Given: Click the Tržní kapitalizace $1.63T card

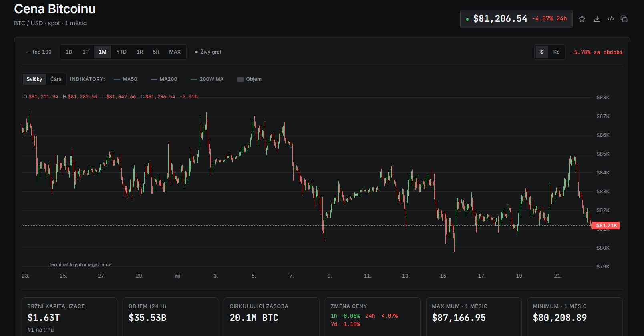Looking at the screenshot, I should [69, 317].
